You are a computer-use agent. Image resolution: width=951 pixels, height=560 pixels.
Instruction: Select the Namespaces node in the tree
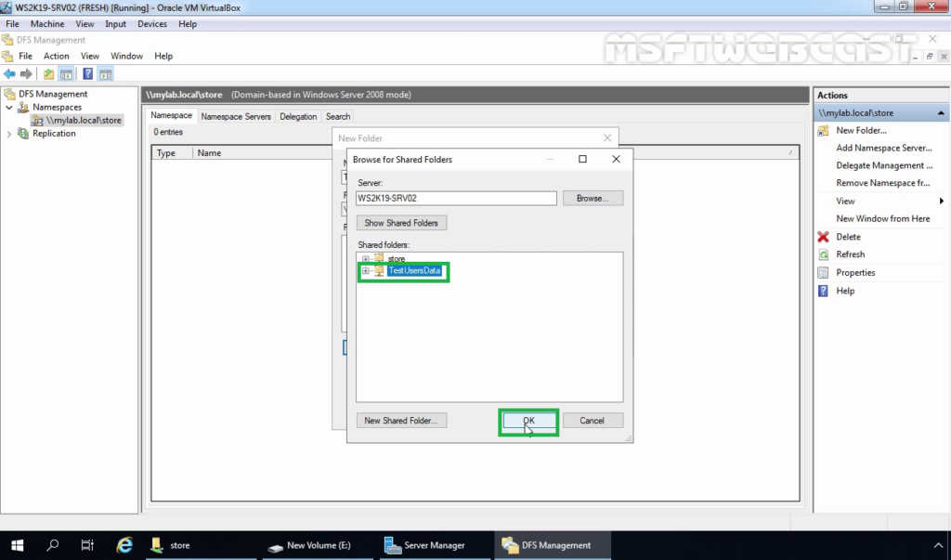pyautogui.click(x=57, y=107)
